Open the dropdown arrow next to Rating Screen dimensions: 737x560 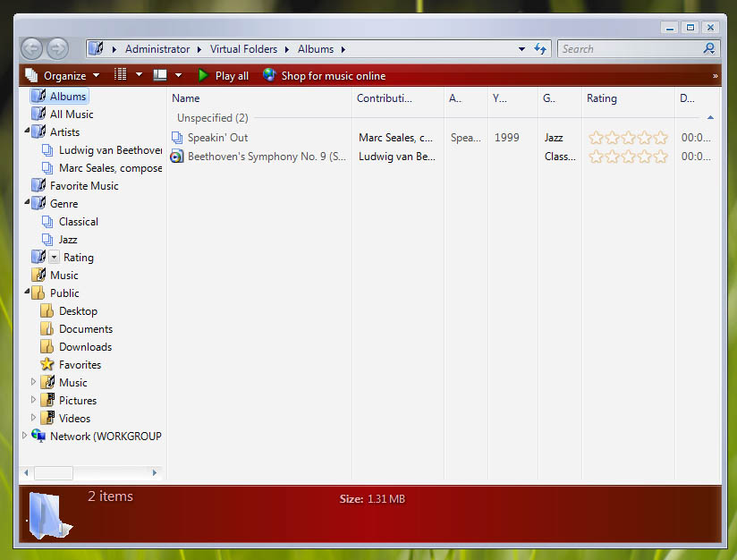tap(54, 258)
